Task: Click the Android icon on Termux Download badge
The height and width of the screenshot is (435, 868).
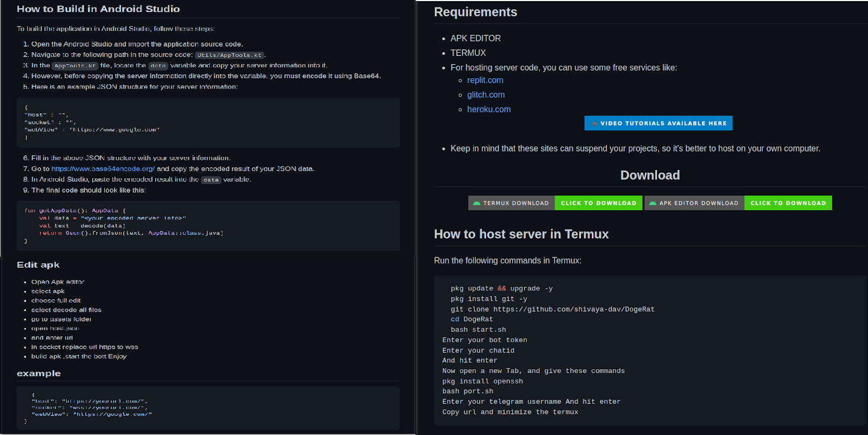Action: coord(476,203)
